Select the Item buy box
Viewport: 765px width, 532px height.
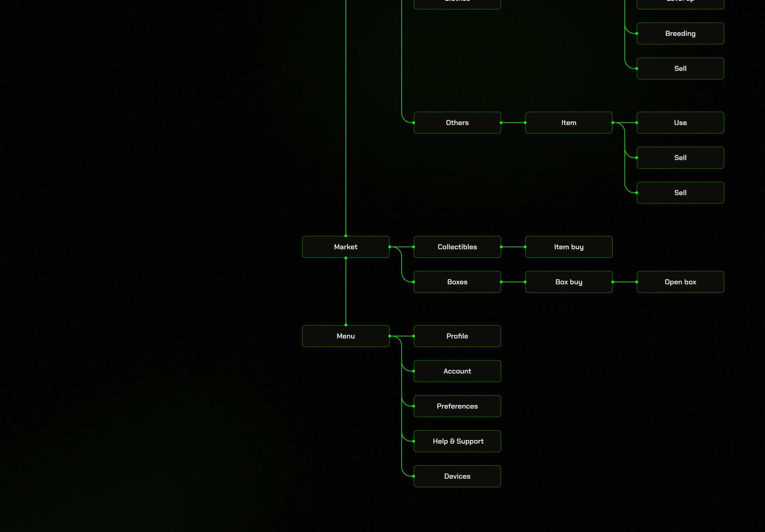coord(569,247)
